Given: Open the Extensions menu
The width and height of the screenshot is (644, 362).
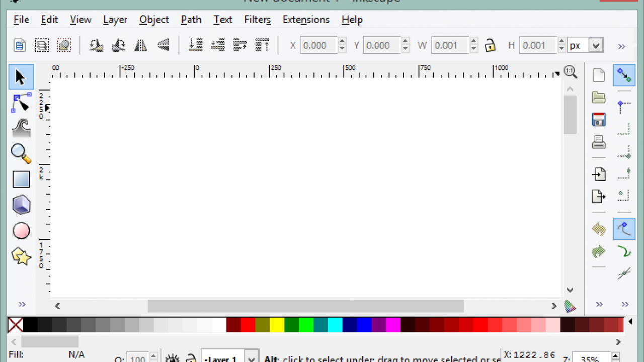Looking at the screenshot, I should pos(306,20).
